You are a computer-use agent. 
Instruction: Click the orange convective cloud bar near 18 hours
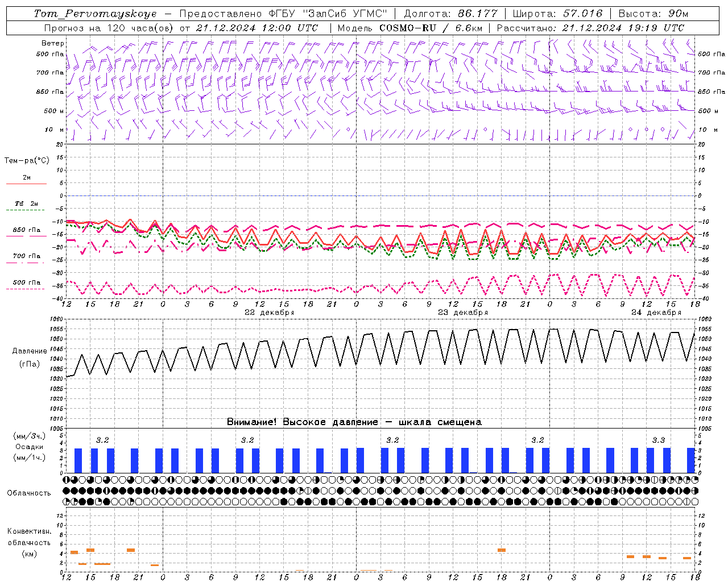click(x=501, y=550)
